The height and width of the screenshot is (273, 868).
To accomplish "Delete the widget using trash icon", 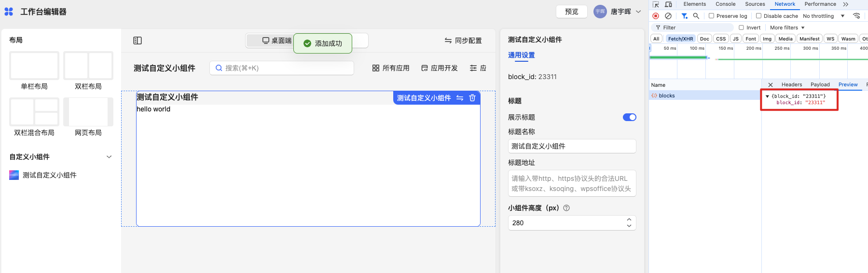I will (472, 98).
